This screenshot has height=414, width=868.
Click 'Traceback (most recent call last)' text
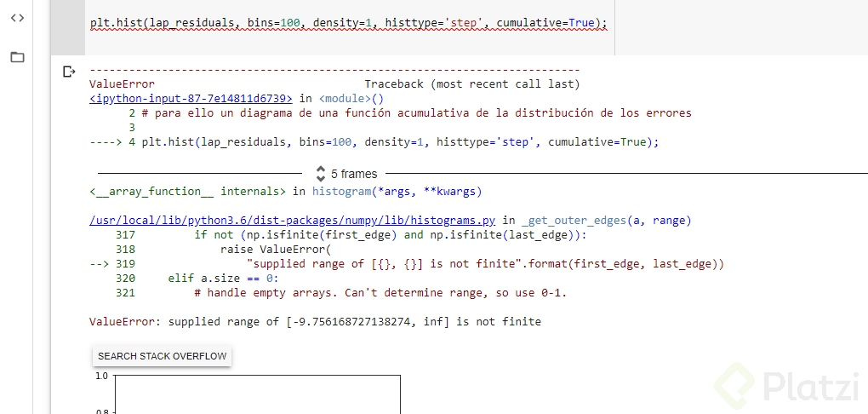(x=472, y=84)
